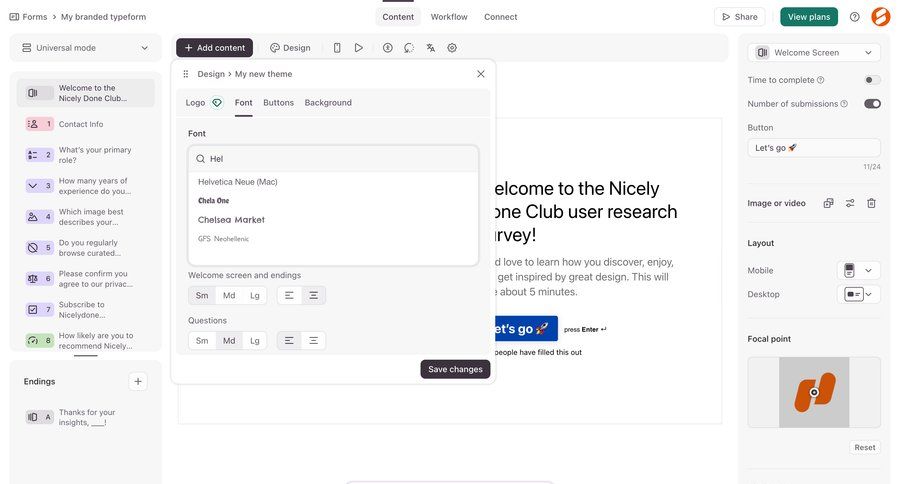Click the image library icon beside Image or video
Image resolution: width=900 pixels, height=484 pixels.
coord(828,203)
